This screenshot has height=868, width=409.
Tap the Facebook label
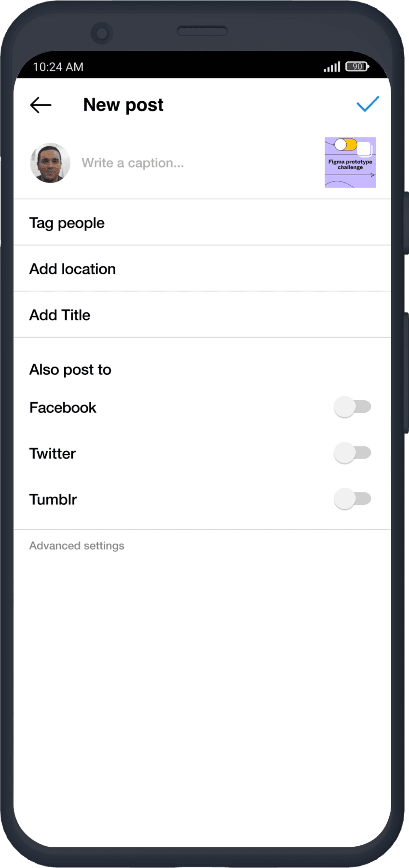(x=63, y=408)
